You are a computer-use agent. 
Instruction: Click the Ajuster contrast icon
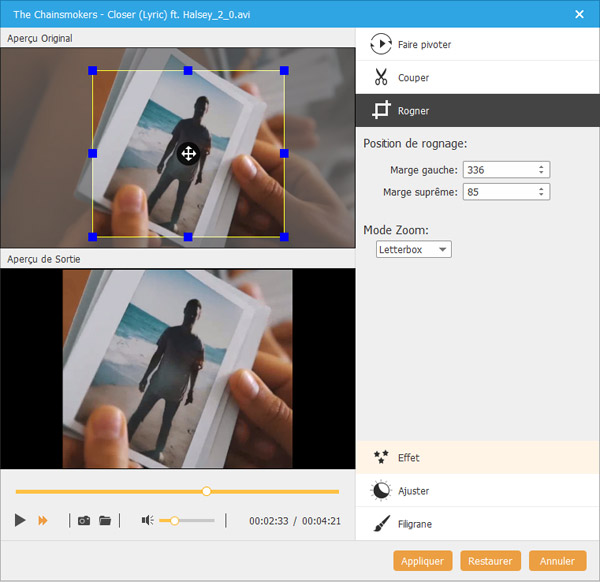coord(380,491)
